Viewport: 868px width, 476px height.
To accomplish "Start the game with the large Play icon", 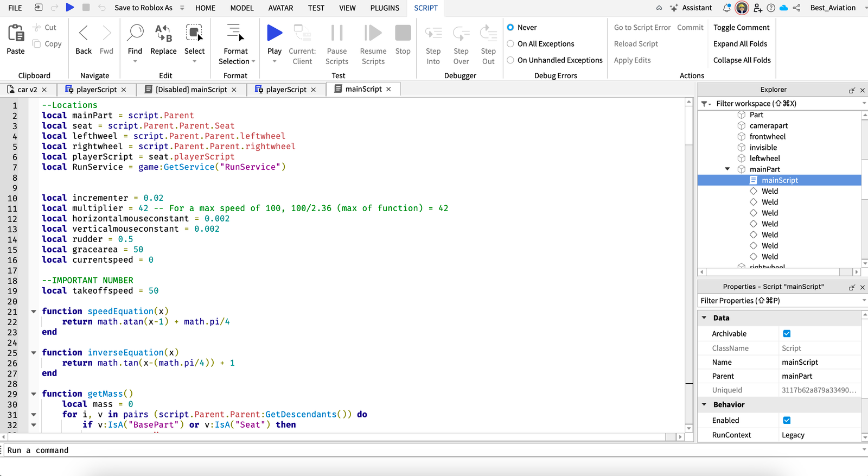I will 275,33.
